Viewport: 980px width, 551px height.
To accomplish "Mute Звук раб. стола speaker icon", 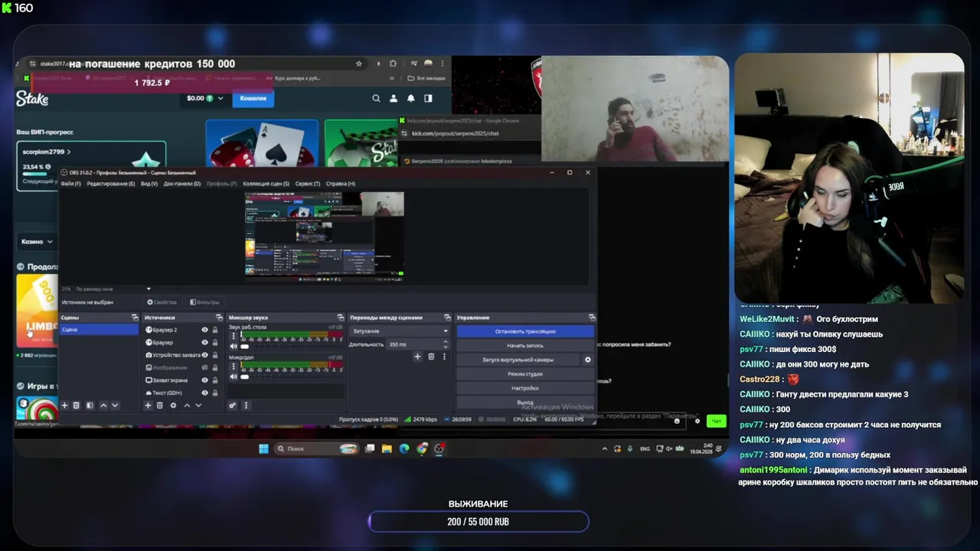I will pos(234,346).
